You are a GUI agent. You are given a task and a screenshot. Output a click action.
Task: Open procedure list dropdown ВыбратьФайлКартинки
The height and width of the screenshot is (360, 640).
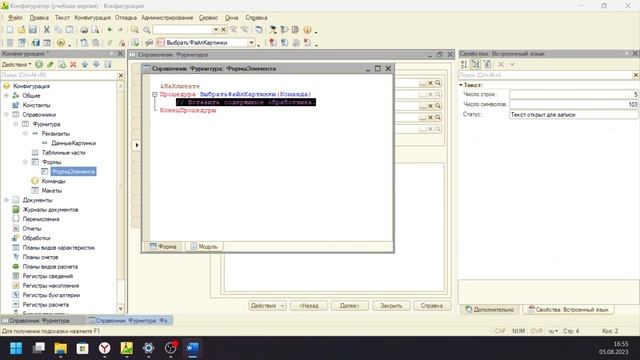251,42
